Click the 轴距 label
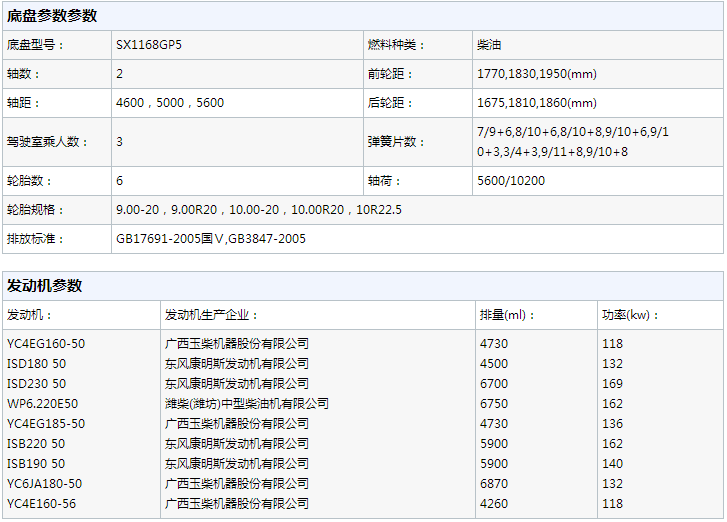 point(23,102)
